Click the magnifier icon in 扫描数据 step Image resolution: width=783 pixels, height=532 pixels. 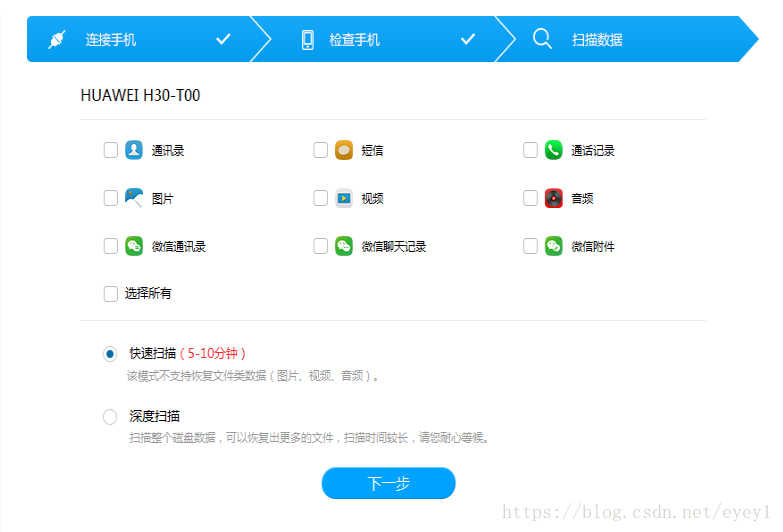coord(542,39)
